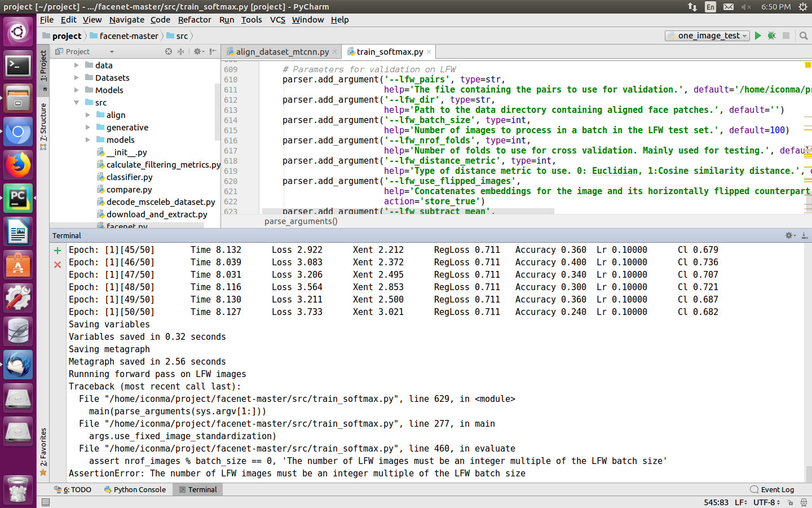This screenshot has width=812, height=508.
Task: Hide the Project tool window
Action: tap(213, 51)
